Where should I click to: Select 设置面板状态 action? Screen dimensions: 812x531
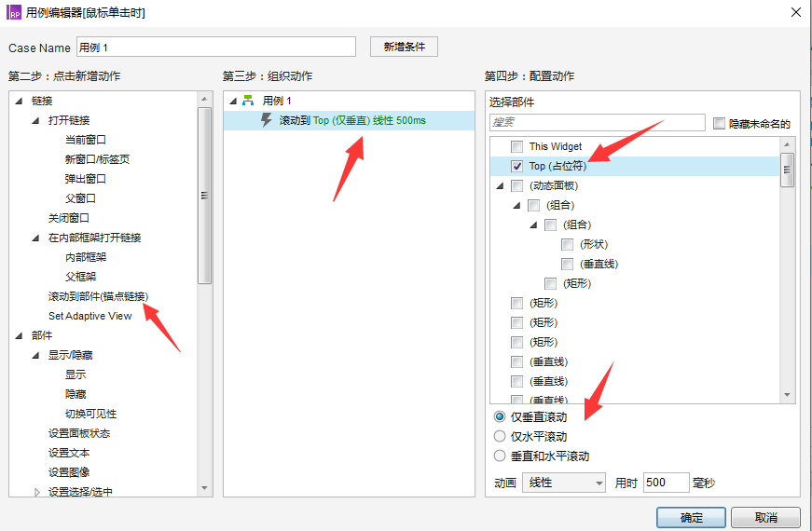(x=79, y=434)
